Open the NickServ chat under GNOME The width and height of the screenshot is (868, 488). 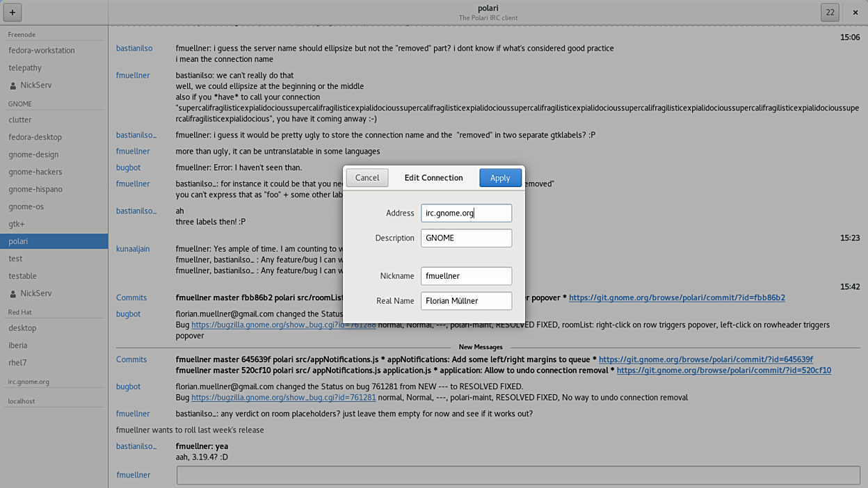(35, 293)
